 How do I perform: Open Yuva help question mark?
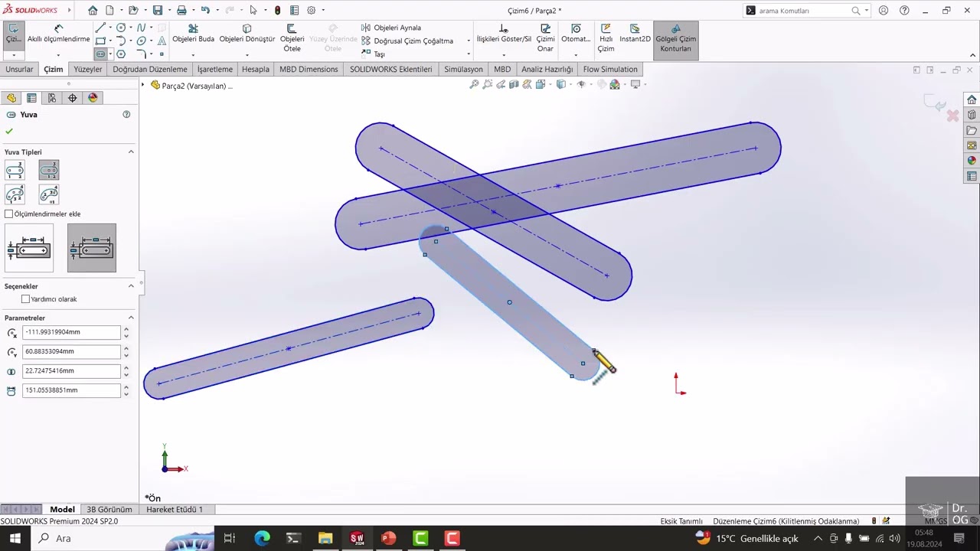click(126, 114)
